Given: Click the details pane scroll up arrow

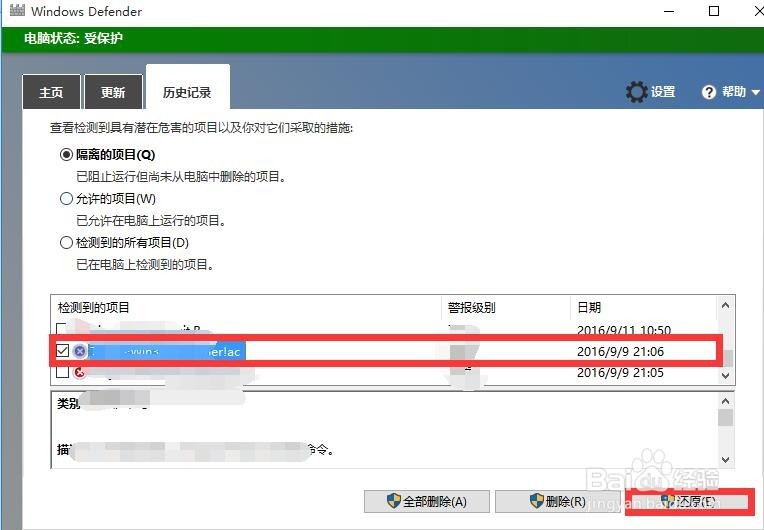Looking at the screenshot, I should [725, 401].
